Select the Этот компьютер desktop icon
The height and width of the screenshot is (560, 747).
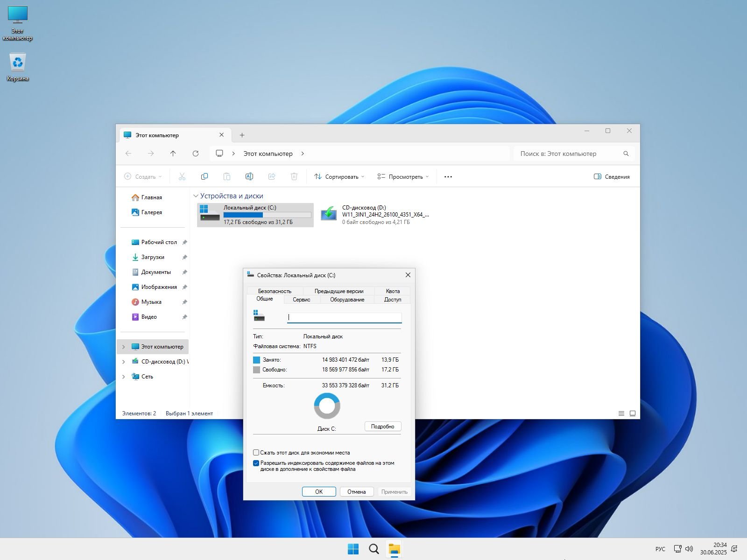pyautogui.click(x=18, y=23)
